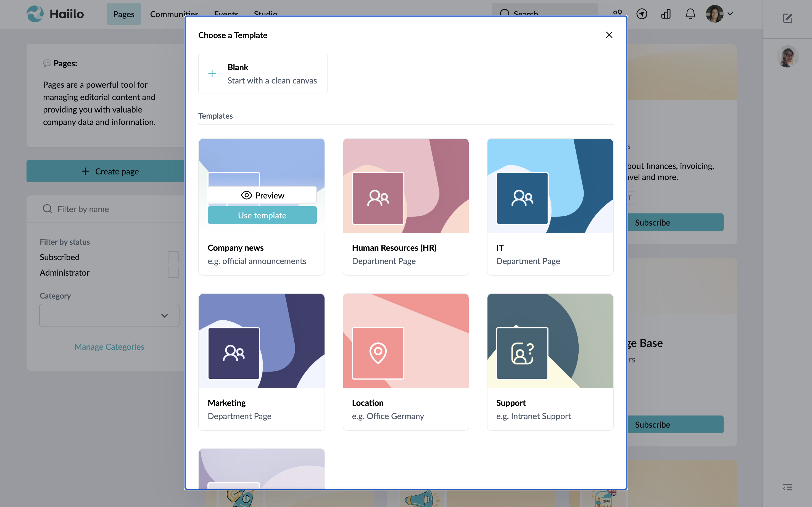This screenshot has width=812, height=507.
Task: Select the Location template with pin icon
Action: tap(406, 362)
